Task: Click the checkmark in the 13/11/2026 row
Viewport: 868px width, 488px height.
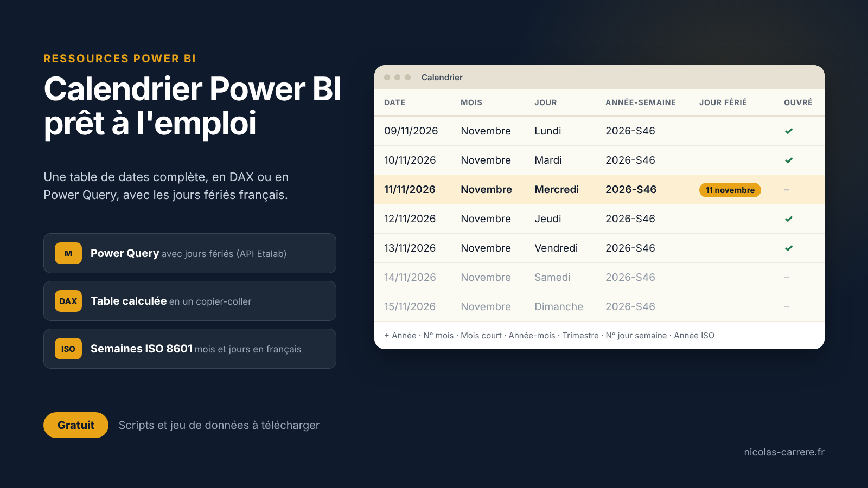Action: pyautogui.click(x=789, y=248)
